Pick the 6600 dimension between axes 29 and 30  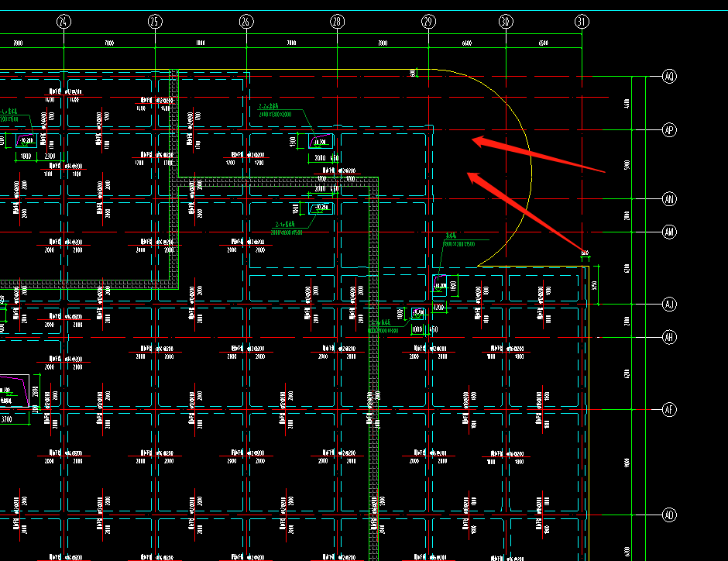467,43
